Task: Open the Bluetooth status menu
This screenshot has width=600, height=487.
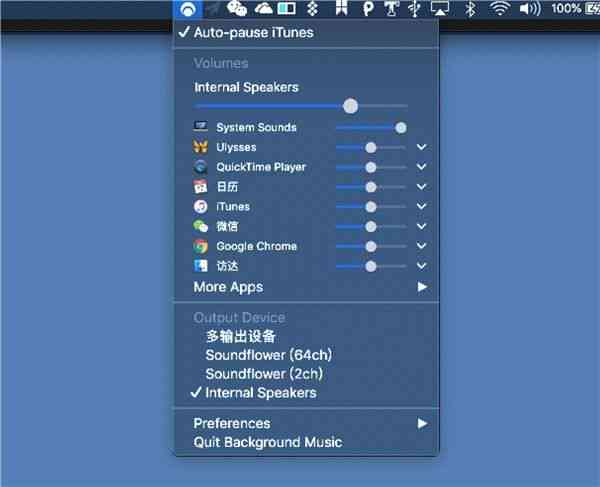Action: tap(470, 8)
